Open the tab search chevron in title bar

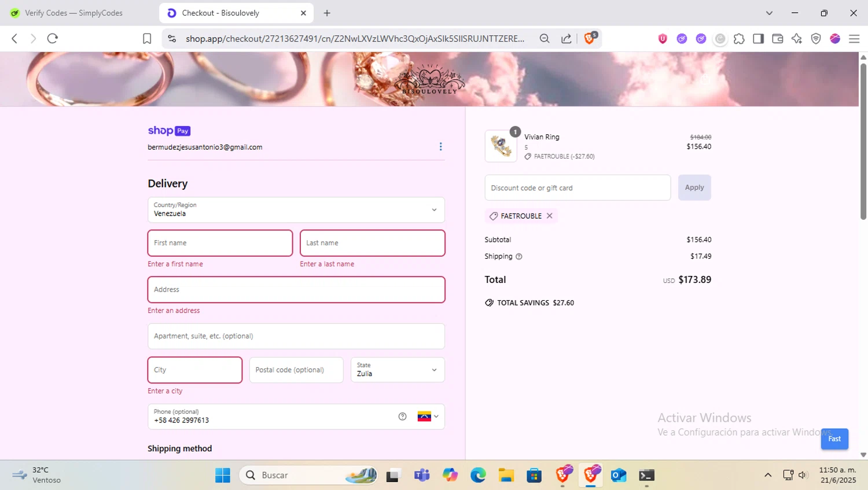tap(769, 13)
